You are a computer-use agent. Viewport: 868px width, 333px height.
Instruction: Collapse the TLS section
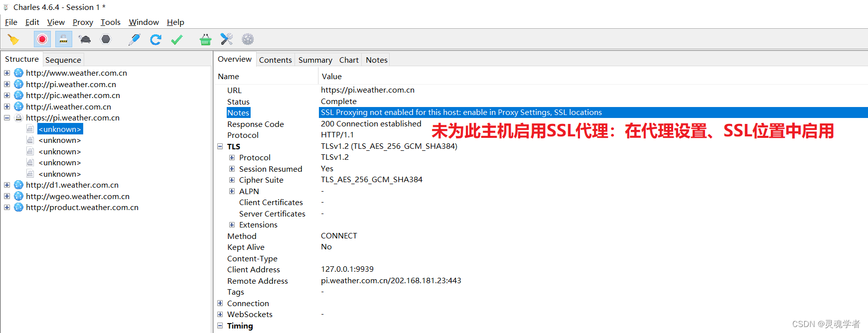tap(220, 146)
